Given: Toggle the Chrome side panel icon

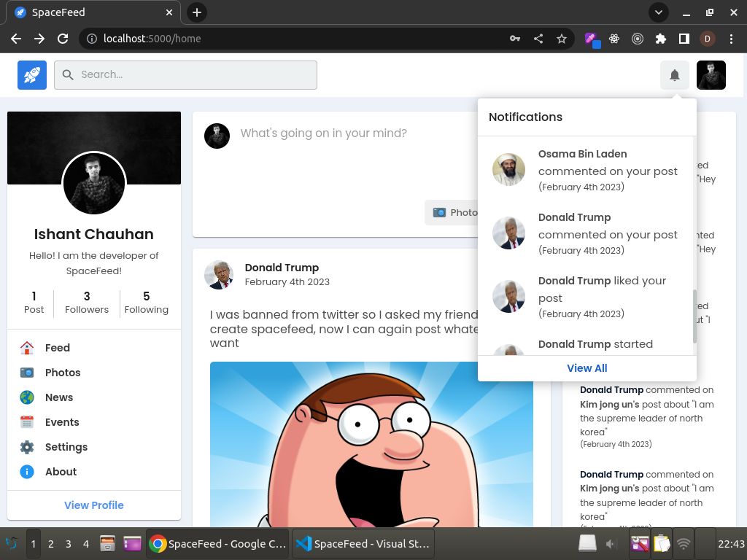Looking at the screenshot, I should coord(684,39).
